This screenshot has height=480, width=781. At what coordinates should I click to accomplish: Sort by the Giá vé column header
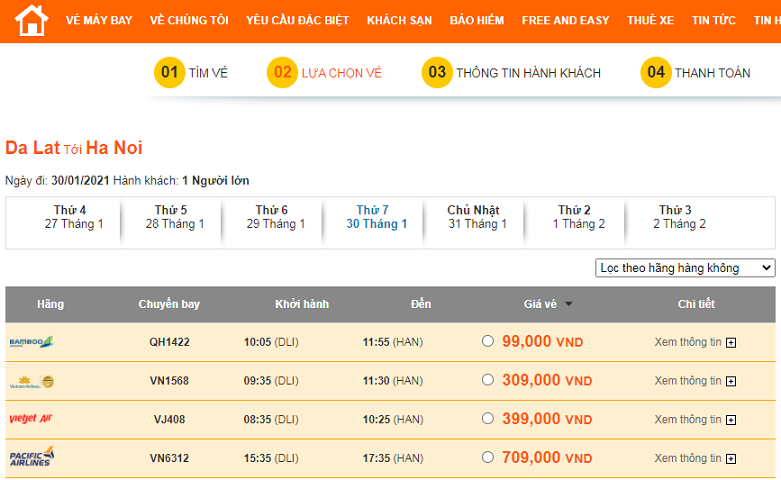pos(540,304)
